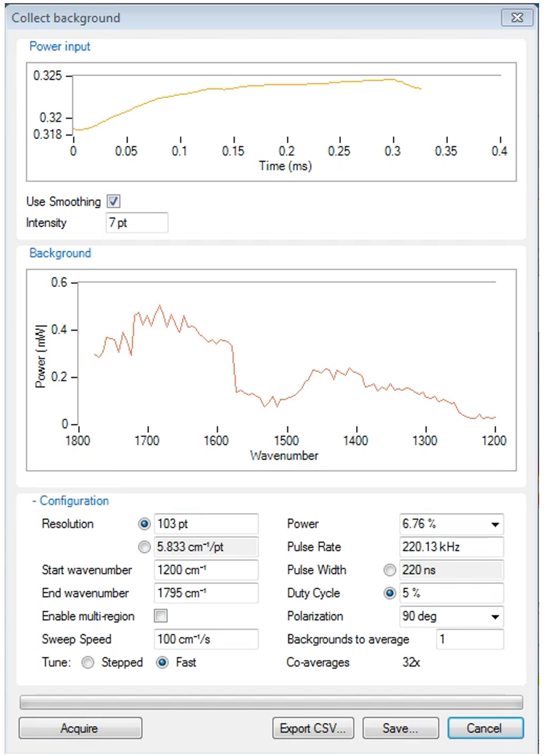547x756 pixels.
Task: Click the acquisition progress bar
Action: click(x=271, y=702)
